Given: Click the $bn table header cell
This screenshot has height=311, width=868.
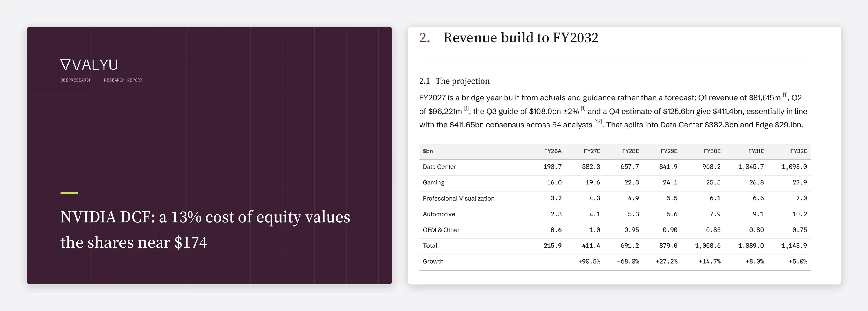Looking at the screenshot, I should pos(428,151).
